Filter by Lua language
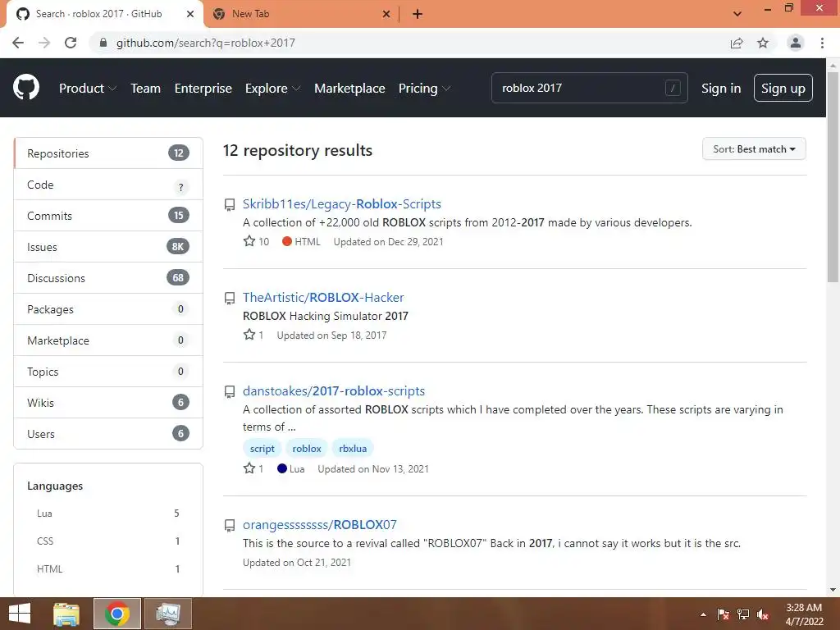 tap(108, 514)
